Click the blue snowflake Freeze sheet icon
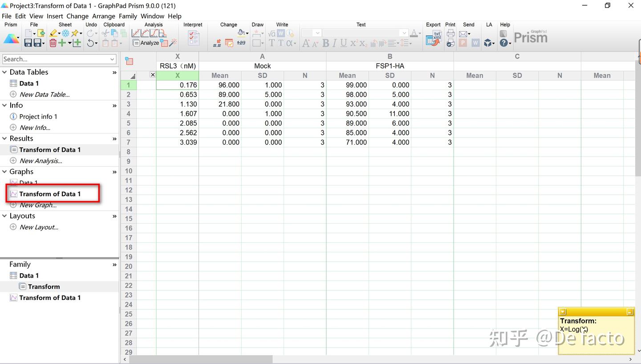 point(65,33)
